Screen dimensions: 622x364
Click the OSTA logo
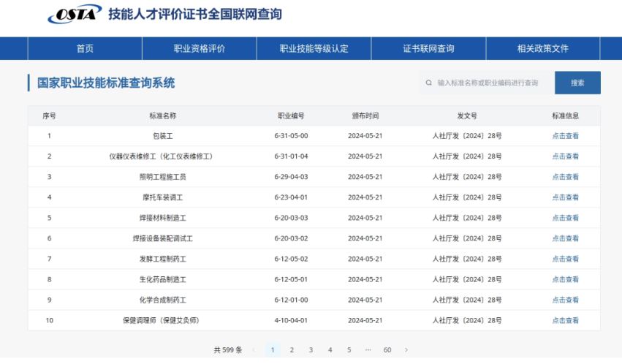75,14
